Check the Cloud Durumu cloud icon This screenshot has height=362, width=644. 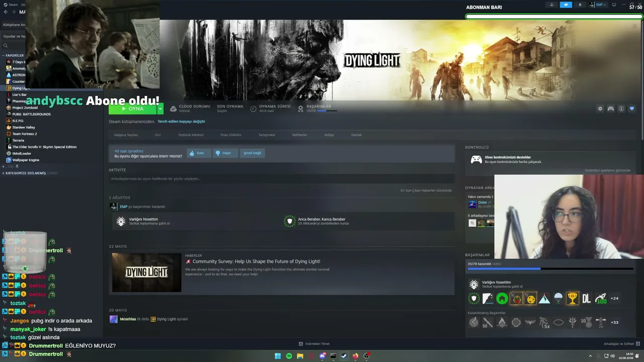[x=173, y=109]
